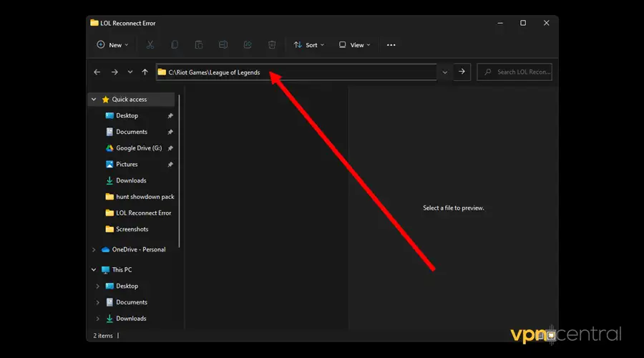Expand OneDrive - Personal node
Screen dimensions: 644x358
pyautogui.click(x=94, y=249)
